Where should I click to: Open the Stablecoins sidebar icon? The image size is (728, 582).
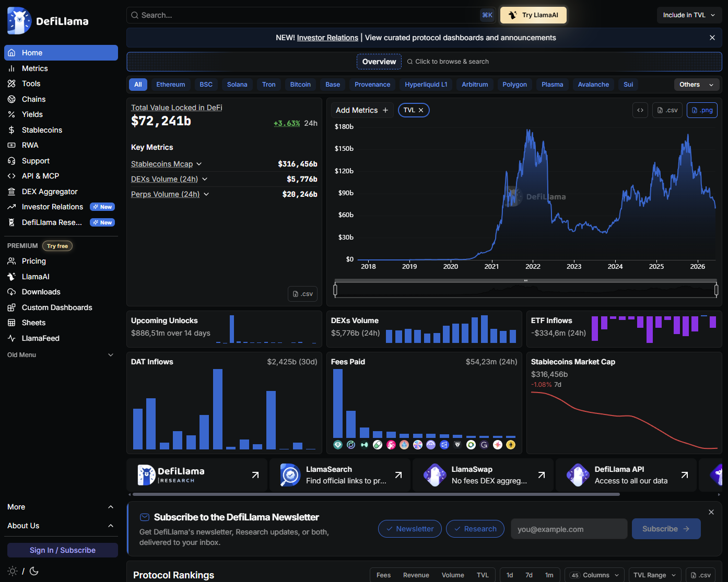pyautogui.click(x=11, y=130)
